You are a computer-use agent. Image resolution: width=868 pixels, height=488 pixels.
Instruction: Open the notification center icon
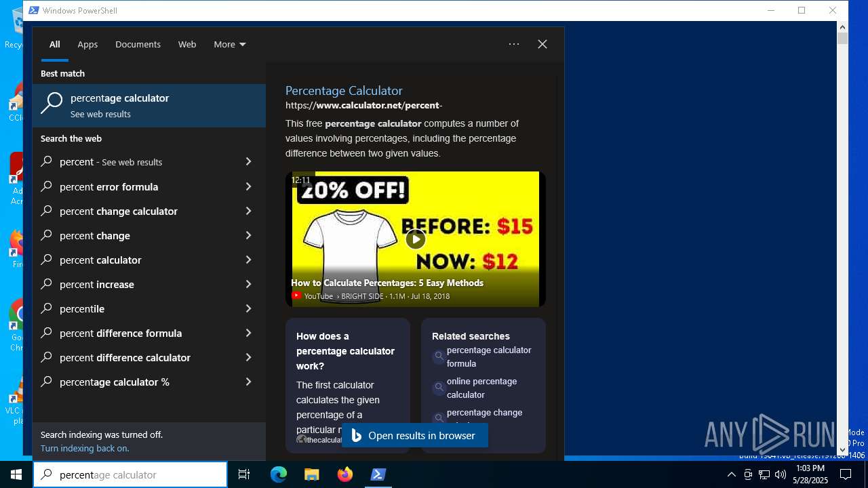tap(846, 474)
